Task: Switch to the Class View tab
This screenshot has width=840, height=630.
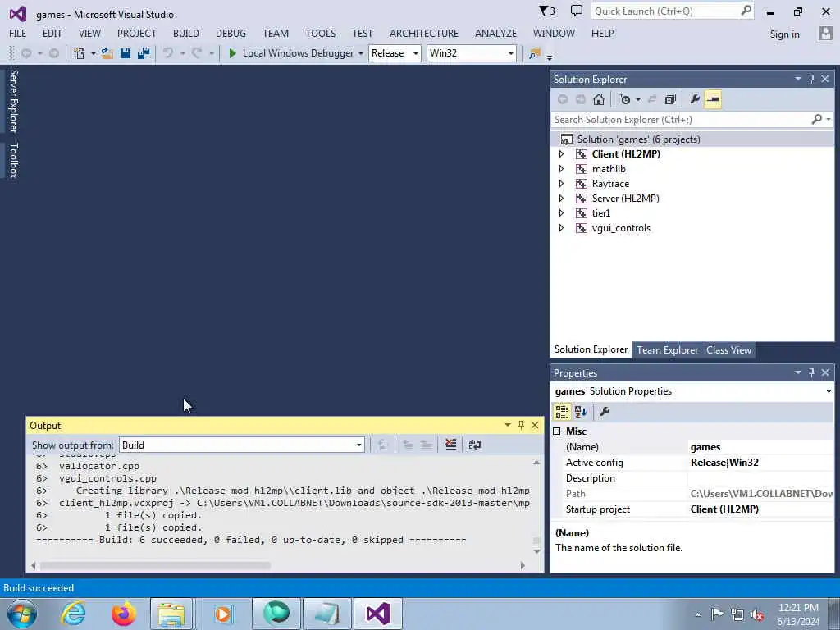Action: [728, 349]
